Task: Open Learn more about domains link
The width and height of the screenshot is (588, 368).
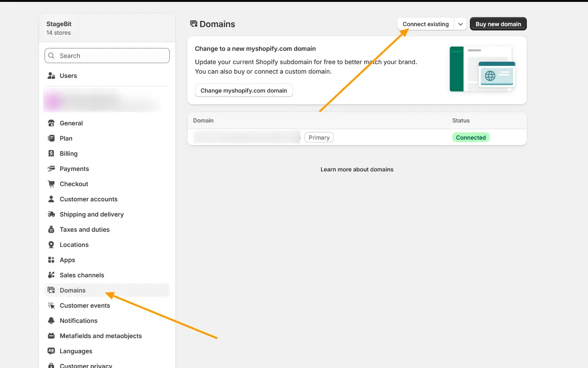Action: [x=357, y=170]
